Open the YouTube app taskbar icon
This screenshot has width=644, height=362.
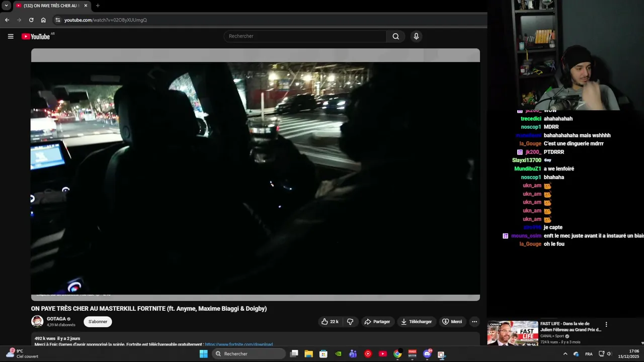tap(383, 354)
